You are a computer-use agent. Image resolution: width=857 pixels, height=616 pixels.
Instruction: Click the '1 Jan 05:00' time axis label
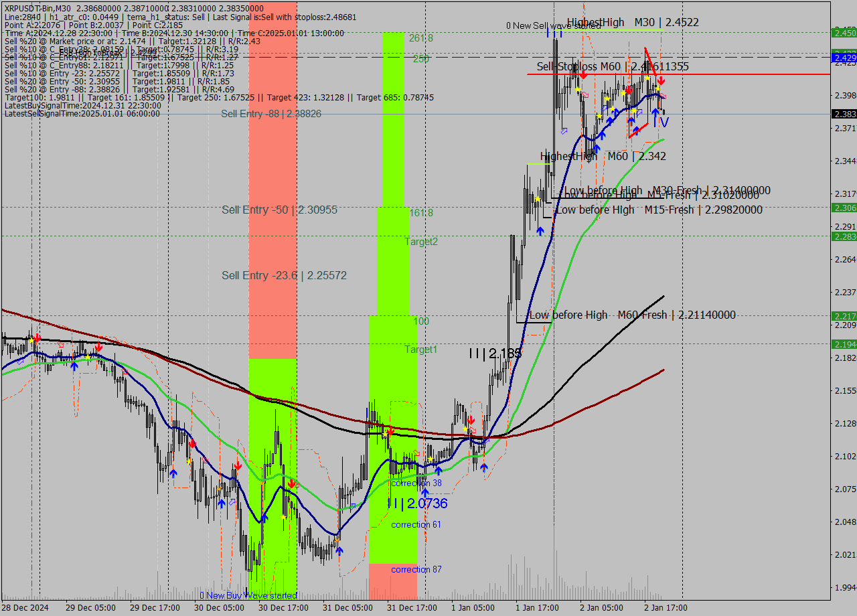point(473,608)
